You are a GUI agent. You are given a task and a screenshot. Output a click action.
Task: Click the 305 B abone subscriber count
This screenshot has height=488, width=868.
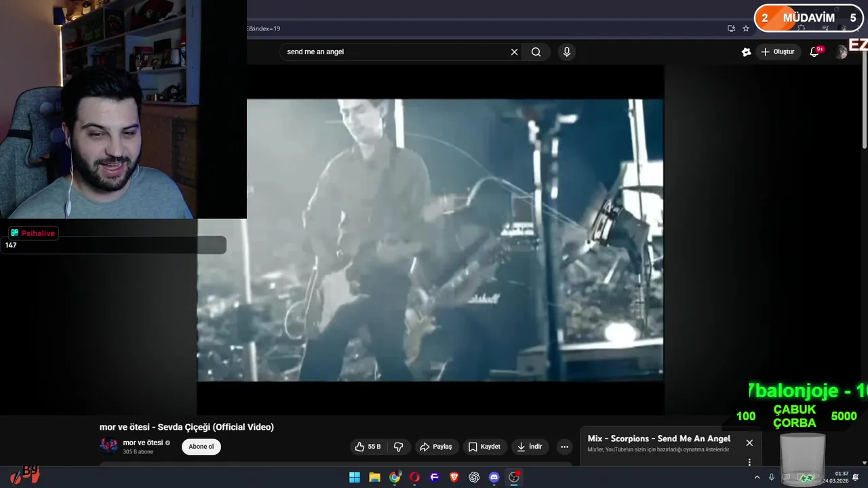pyautogui.click(x=138, y=452)
